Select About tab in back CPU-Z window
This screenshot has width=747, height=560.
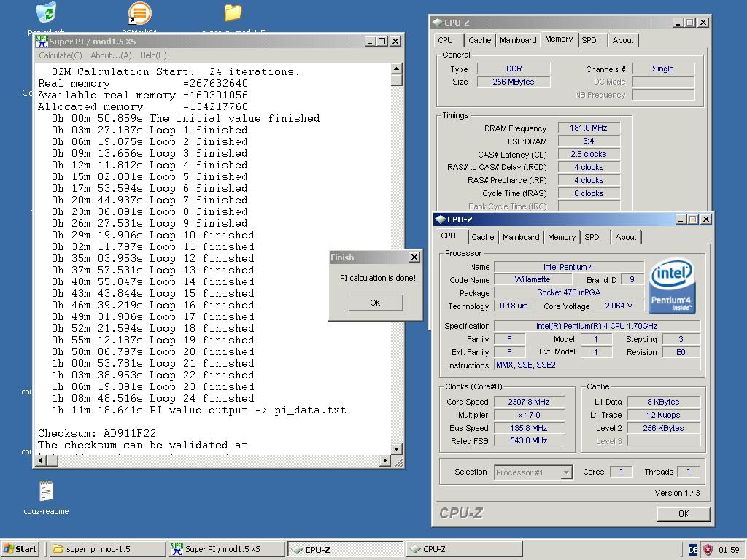click(x=623, y=41)
